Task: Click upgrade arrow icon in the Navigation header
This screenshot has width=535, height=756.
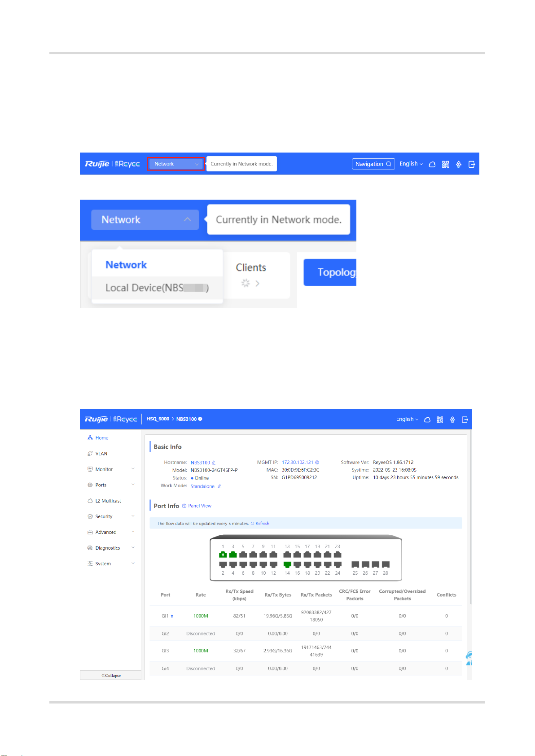Action: tap(459, 164)
